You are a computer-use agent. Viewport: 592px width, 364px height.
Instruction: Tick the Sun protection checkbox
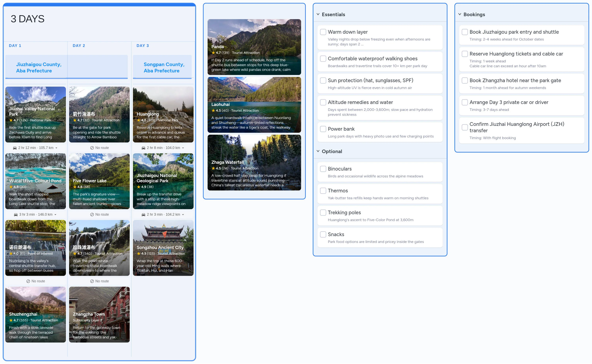point(323,81)
